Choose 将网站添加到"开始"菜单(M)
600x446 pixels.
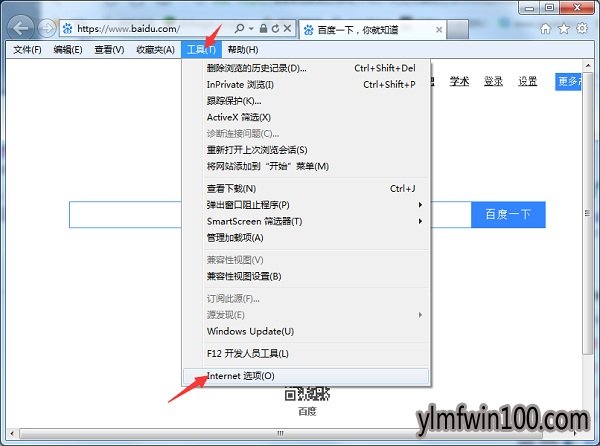click(306, 166)
